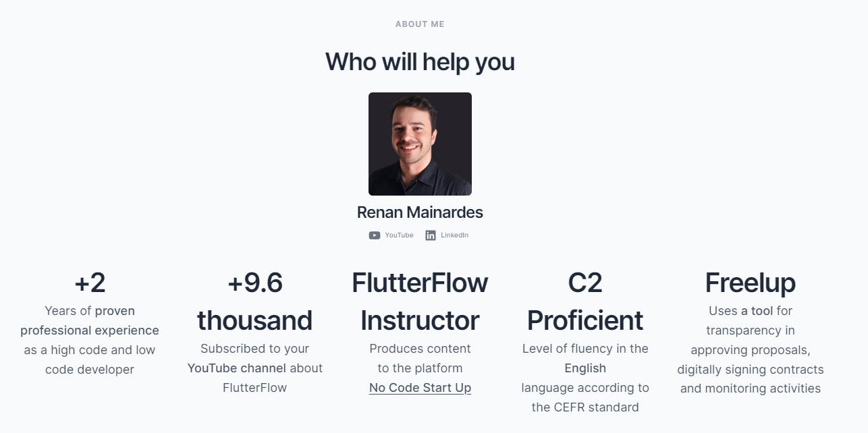
Task: Select the Renan Mainardes name heading
Action: coord(420,212)
